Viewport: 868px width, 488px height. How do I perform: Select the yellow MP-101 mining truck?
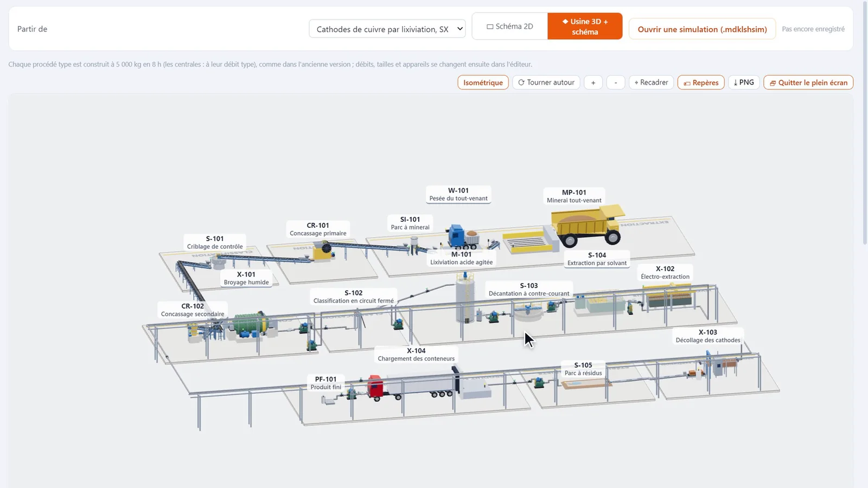pyautogui.click(x=587, y=225)
